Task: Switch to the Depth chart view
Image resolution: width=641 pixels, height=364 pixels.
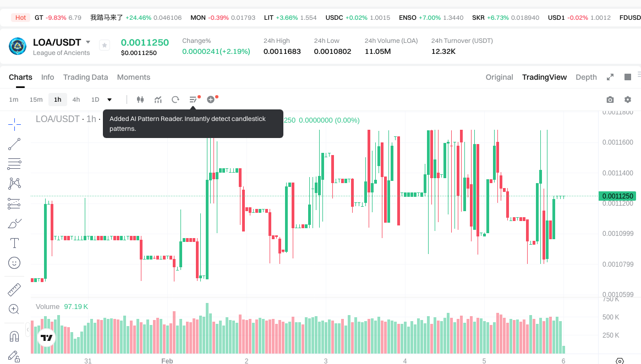Action: pyautogui.click(x=586, y=77)
